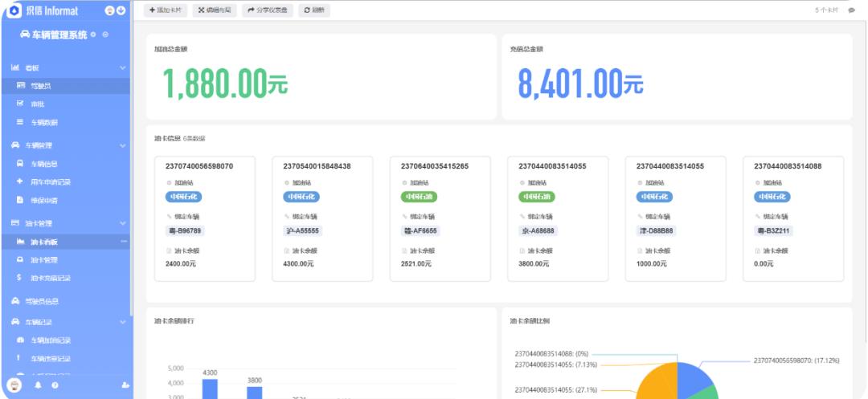Click the 8,401.00元 total recharge amount
The width and height of the screenshot is (868, 399).
[581, 84]
